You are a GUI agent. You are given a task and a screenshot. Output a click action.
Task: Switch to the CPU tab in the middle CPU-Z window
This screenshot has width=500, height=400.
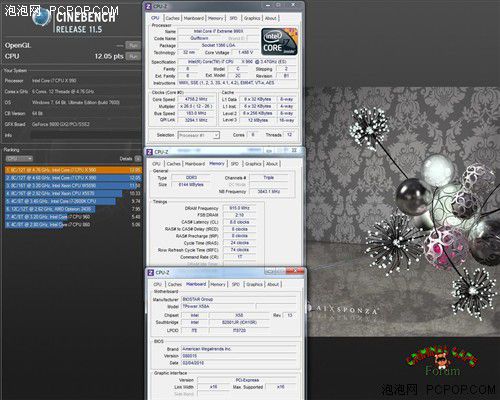156,164
